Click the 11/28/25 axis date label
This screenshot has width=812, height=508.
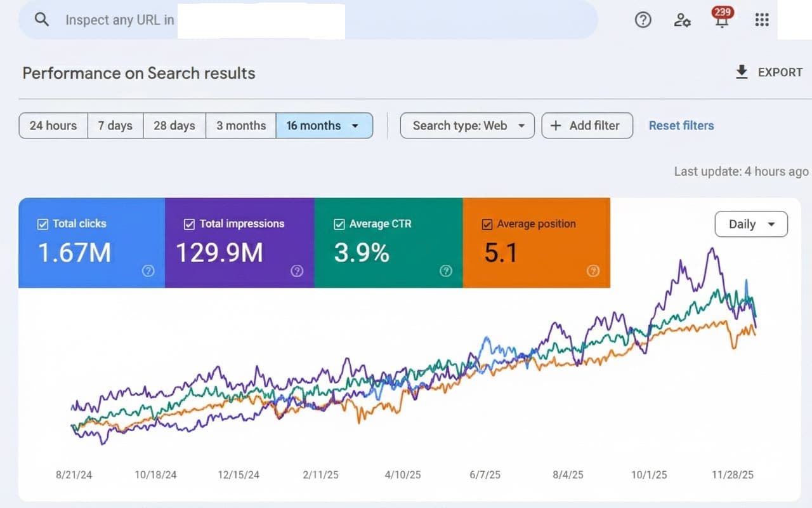click(x=732, y=475)
